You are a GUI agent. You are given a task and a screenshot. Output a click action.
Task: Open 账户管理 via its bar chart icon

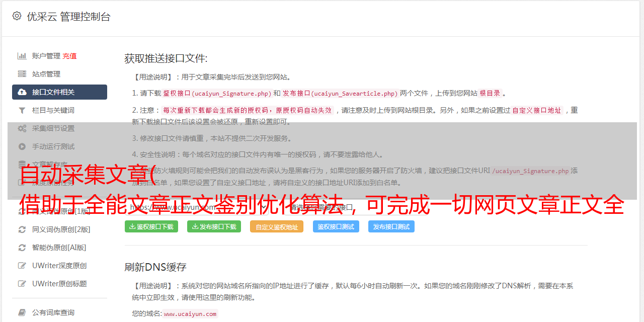(22, 56)
